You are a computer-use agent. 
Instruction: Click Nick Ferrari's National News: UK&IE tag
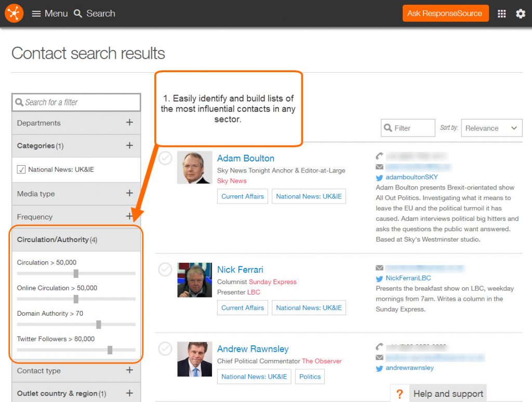coord(309,307)
